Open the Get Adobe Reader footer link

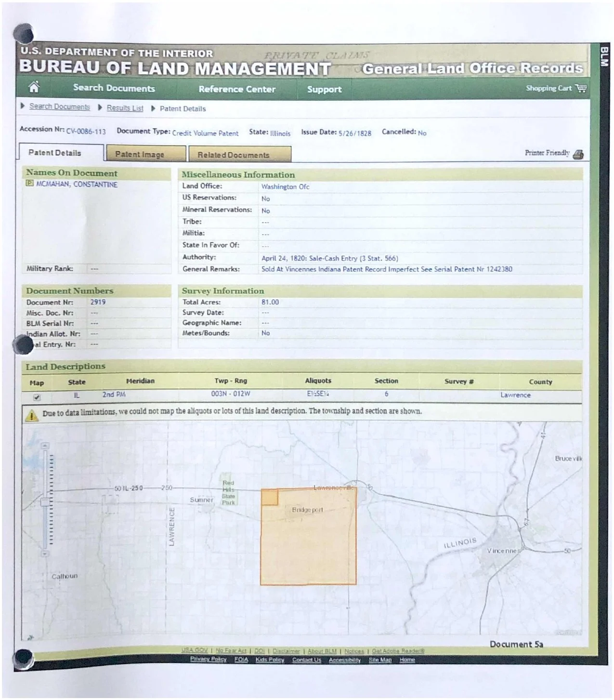click(398, 651)
